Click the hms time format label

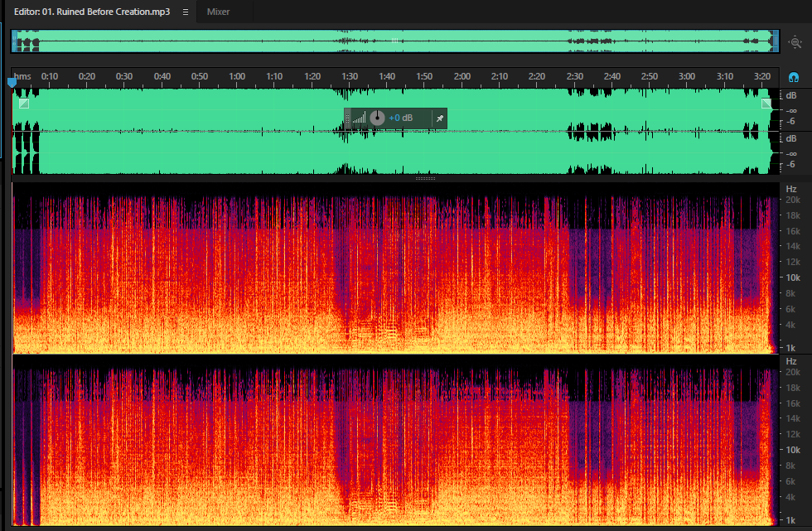(x=22, y=76)
